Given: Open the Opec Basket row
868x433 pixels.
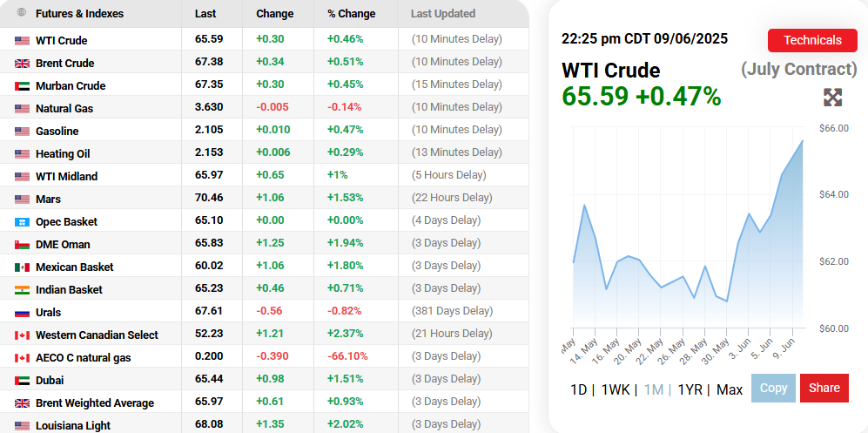Looking at the screenshot, I should pos(66,222).
